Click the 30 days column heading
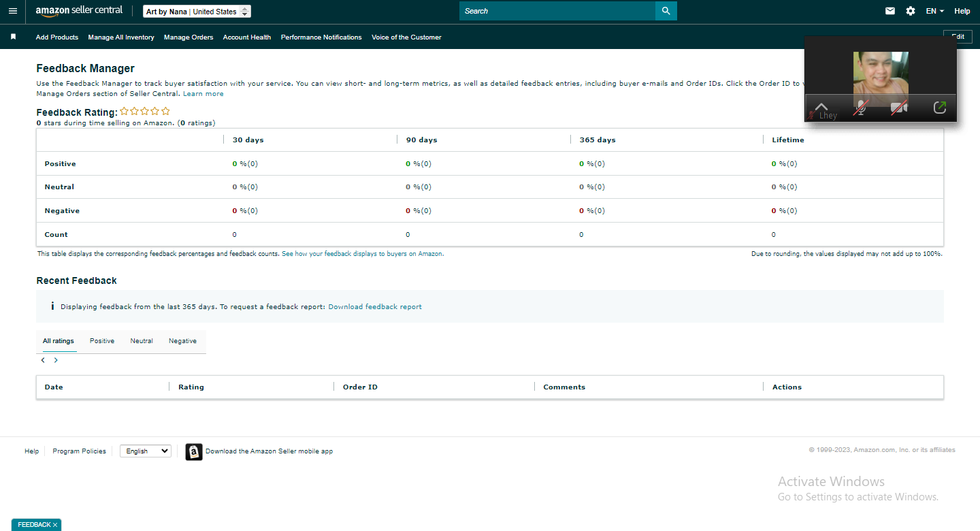The width and height of the screenshot is (980, 531). [x=248, y=140]
